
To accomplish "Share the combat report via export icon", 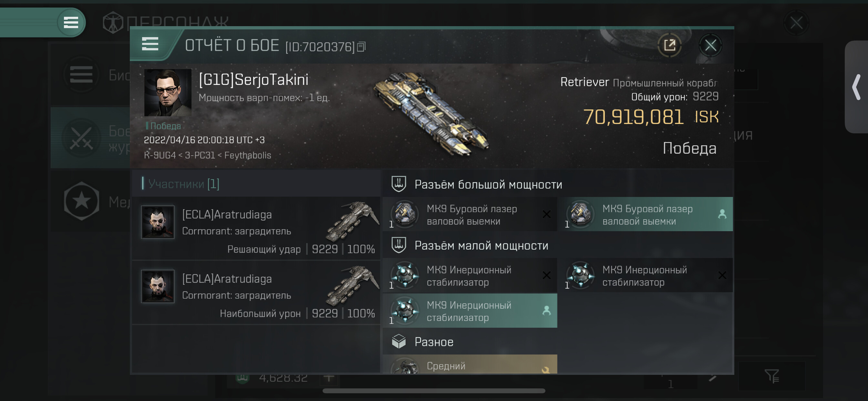I will click(669, 45).
